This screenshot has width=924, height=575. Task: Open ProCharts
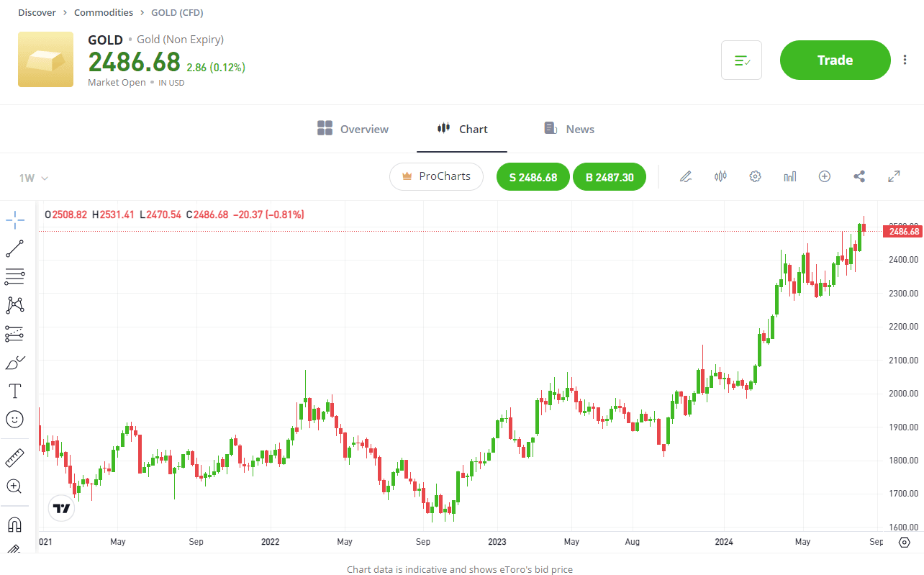[x=436, y=176]
